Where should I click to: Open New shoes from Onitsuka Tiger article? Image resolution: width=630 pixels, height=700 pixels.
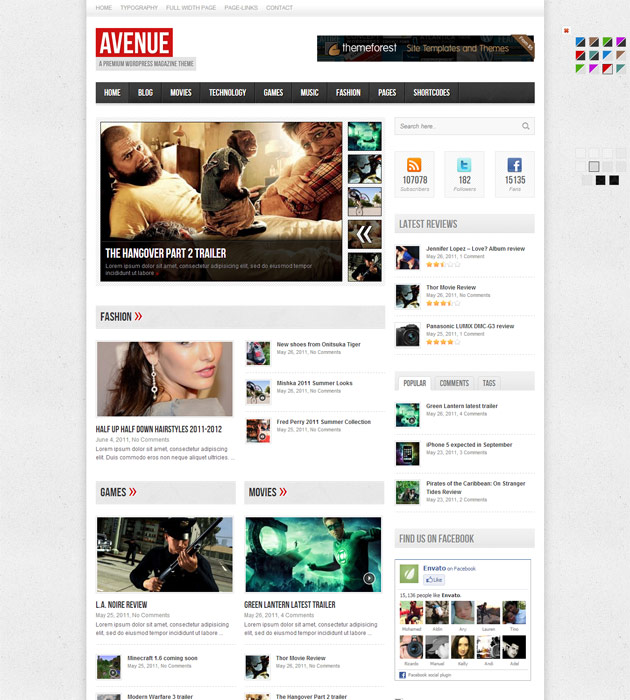[318, 344]
